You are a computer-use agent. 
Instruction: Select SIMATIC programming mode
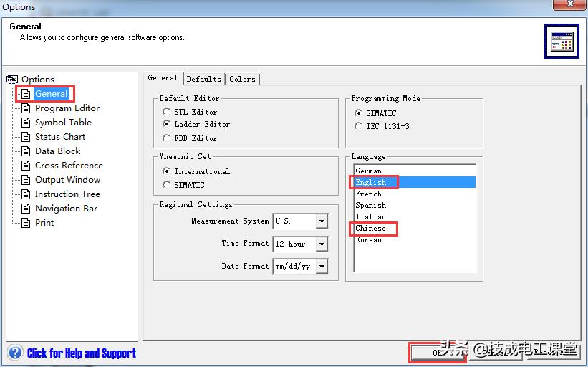358,113
